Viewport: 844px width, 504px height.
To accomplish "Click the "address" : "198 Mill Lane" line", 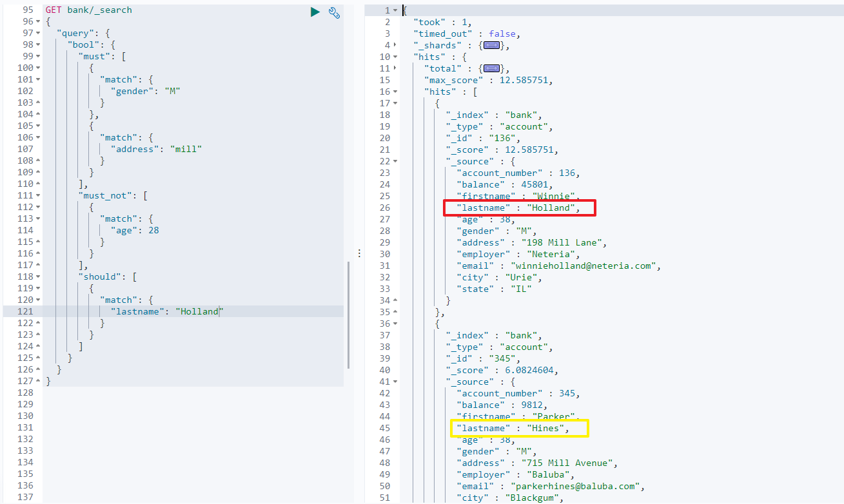I will point(531,243).
